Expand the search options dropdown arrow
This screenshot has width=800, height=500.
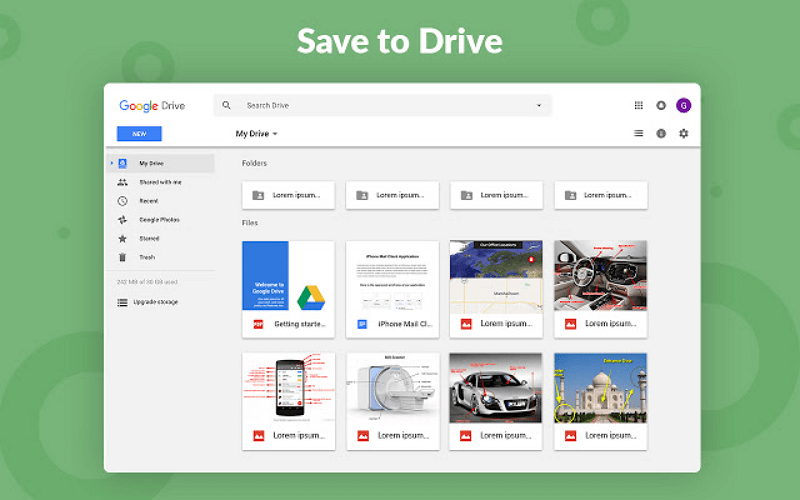point(539,105)
